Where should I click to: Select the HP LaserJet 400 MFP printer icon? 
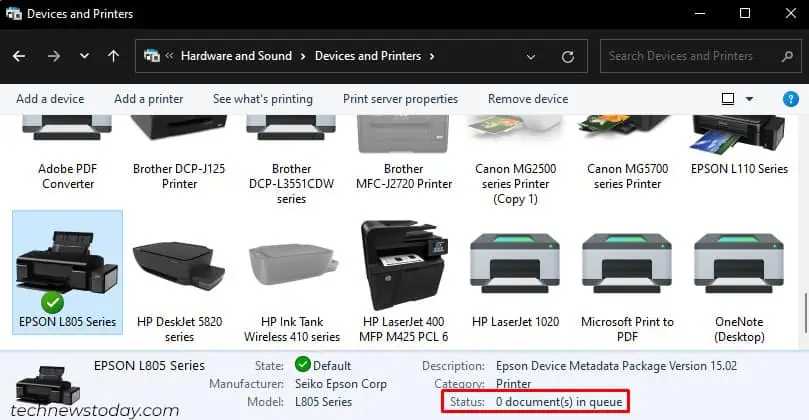[404, 265]
